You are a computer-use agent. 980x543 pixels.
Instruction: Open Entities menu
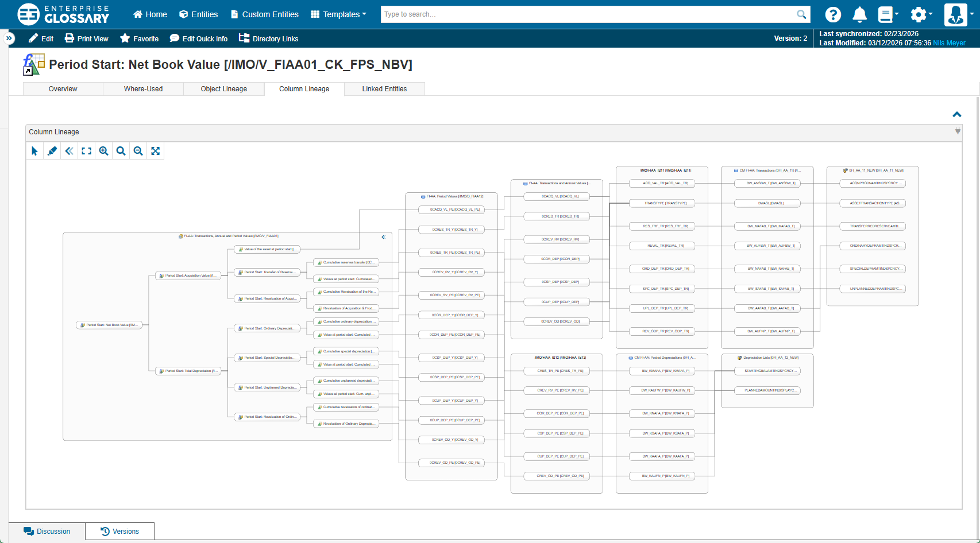198,14
